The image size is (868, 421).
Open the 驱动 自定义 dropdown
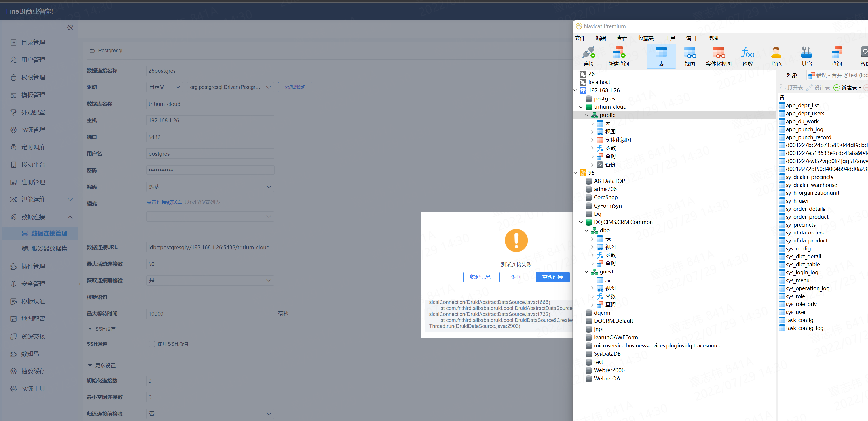tap(164, 87)
